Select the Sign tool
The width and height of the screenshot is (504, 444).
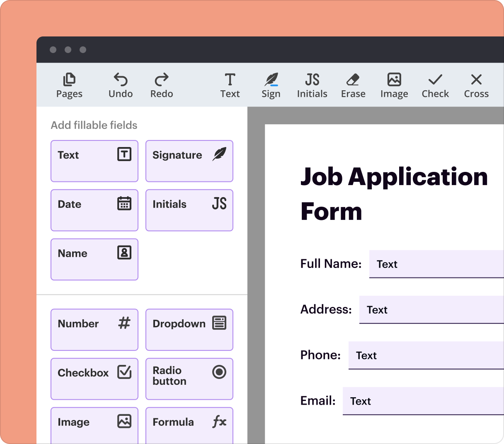coord(271,85)
